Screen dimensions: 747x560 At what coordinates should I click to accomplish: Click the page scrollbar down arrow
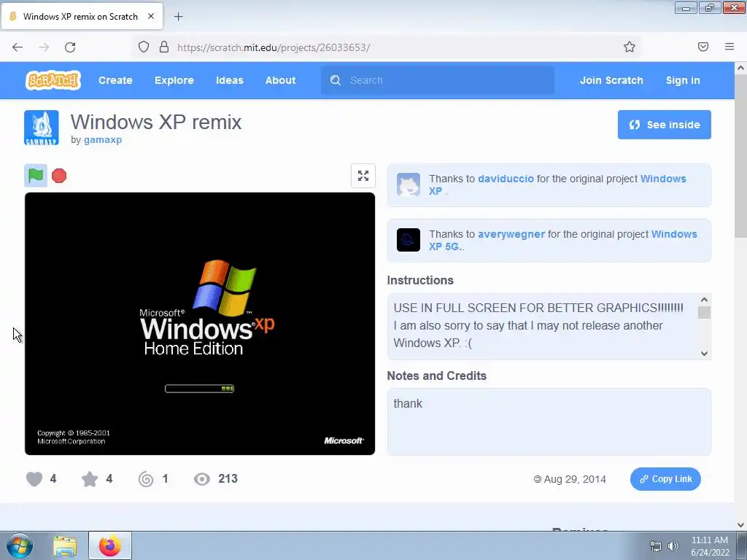(740, 525)
